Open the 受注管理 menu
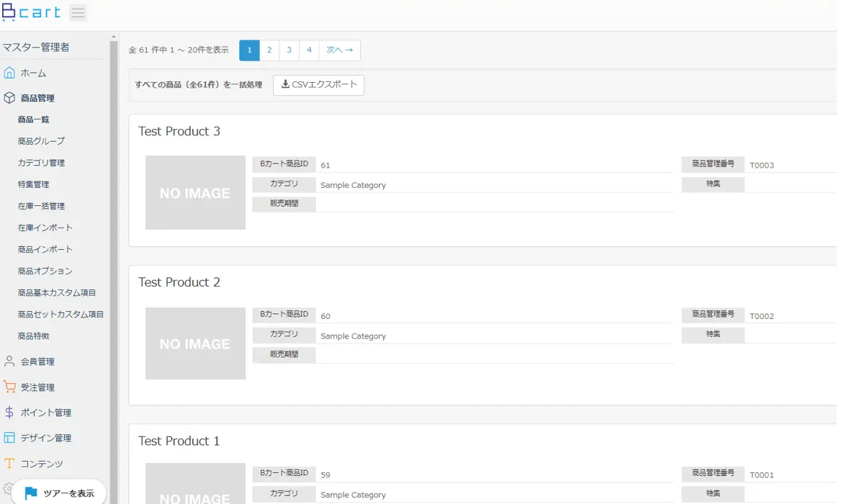 pyautogui.click(x=37, y=387)
